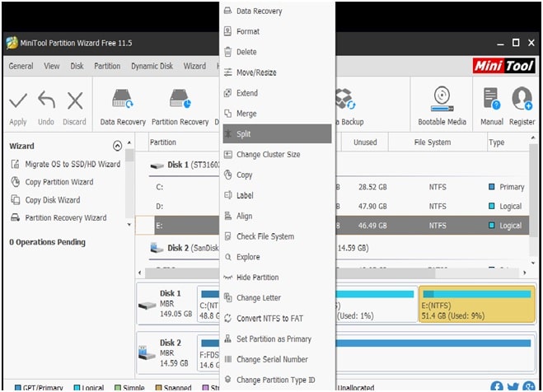
Task: Click the Primary type label for C:
Action: 512,187
